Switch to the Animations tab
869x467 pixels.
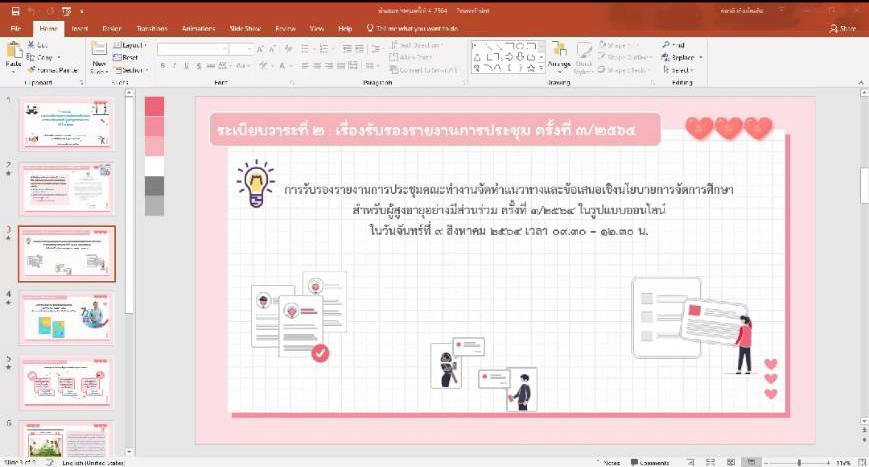pyautogui.click(x=198, y=28)
